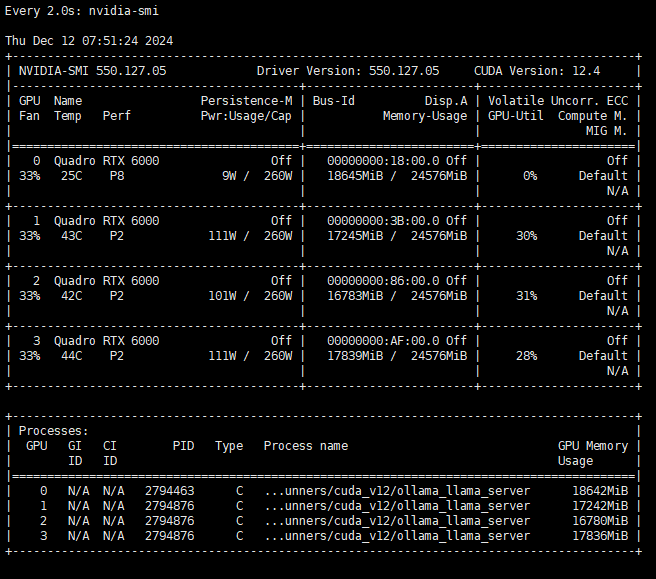
Task: Click the 30% GPU utilization value
Action: pos(524,236)
